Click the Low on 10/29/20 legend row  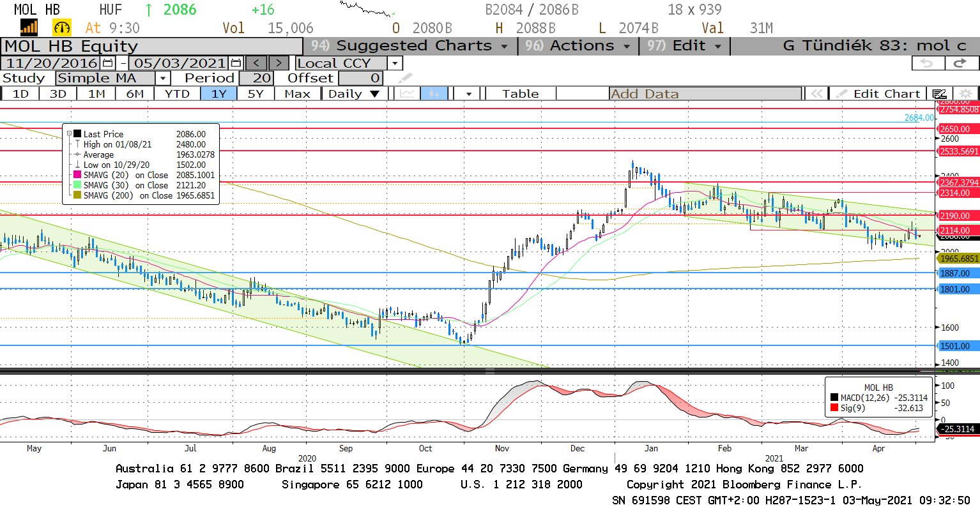click(x=141, y=165)
